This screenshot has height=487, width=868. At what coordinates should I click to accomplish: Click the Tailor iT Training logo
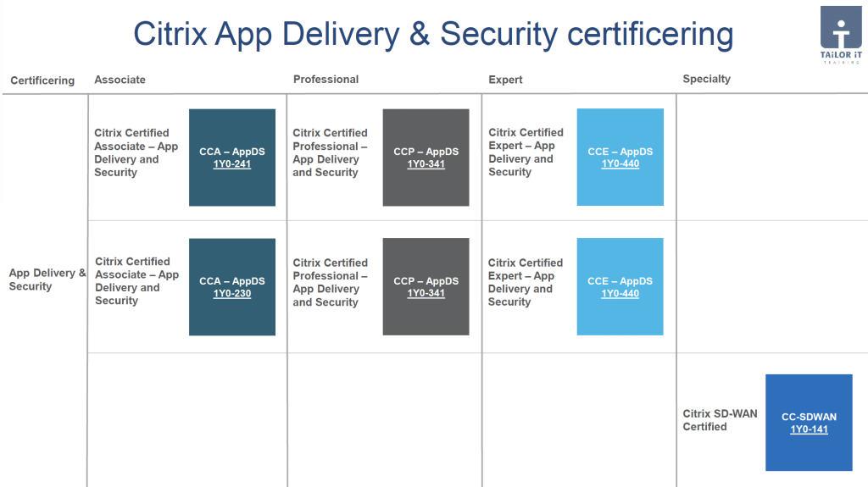(x=841, y=35)
